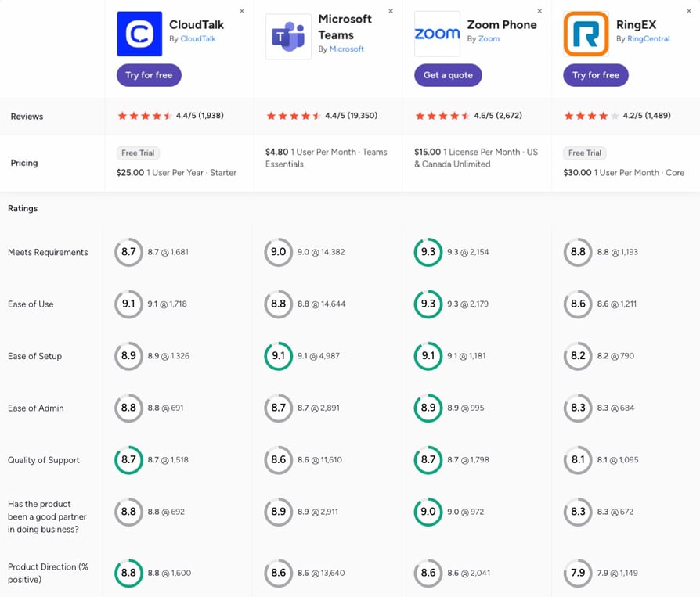Click Zoom Phone's star rating
This screenshot has height=597, width=700.
pos(442,116)
